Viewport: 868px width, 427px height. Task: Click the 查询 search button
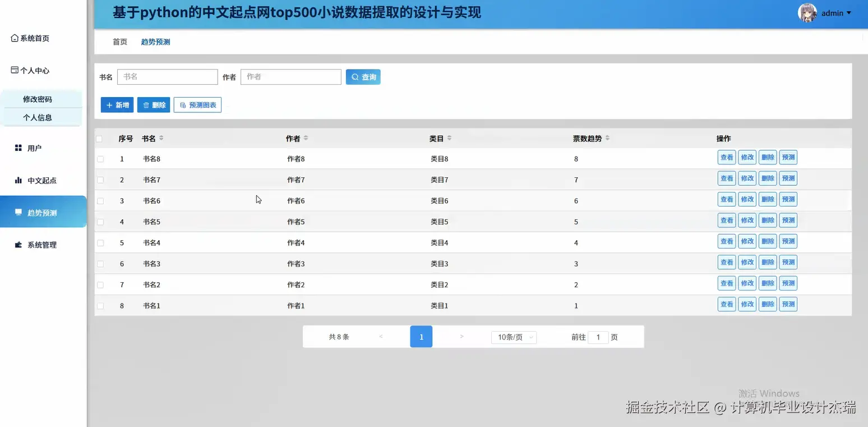pos(363,77)
